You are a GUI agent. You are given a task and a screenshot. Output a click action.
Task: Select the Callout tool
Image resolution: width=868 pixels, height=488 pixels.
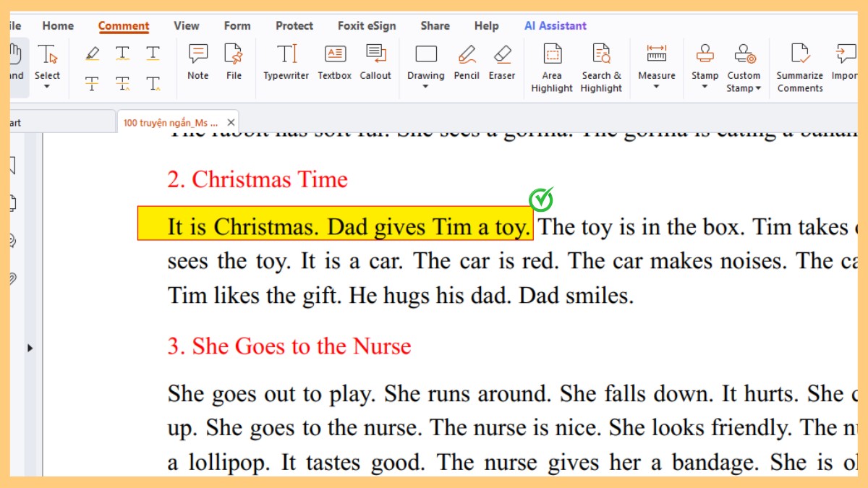[x=375, y=61]
